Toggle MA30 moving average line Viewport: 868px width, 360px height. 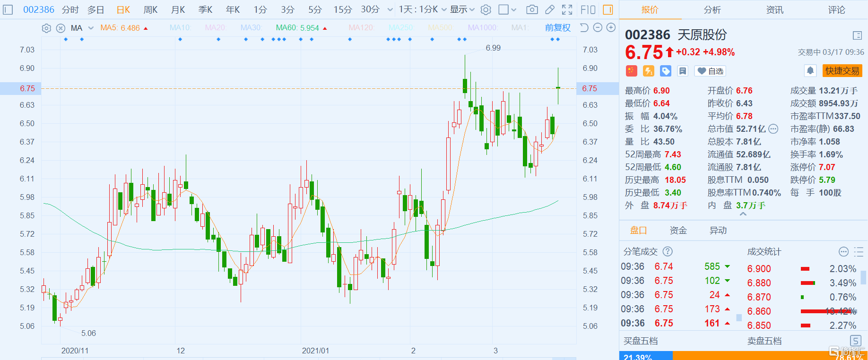[x=251, y=28]
